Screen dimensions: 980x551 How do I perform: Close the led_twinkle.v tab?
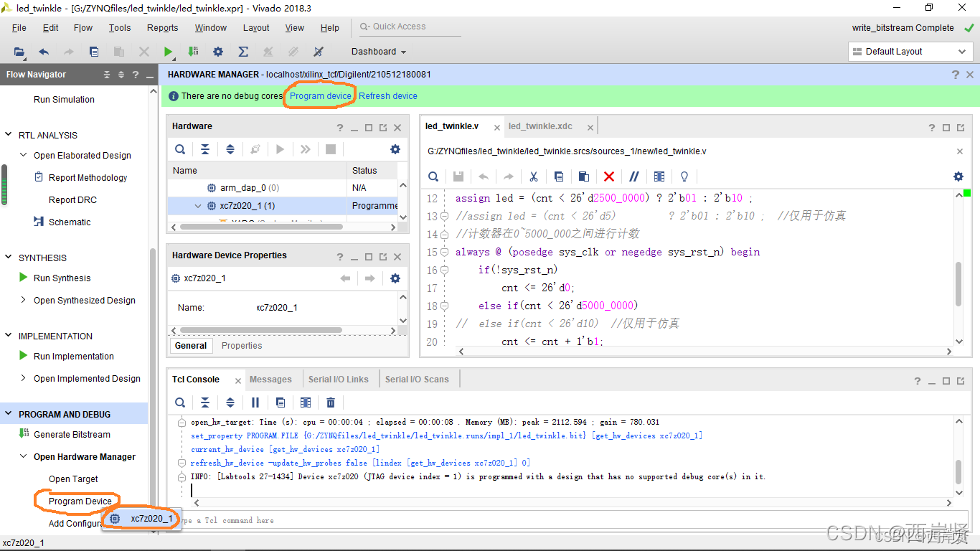pos(496,127)
